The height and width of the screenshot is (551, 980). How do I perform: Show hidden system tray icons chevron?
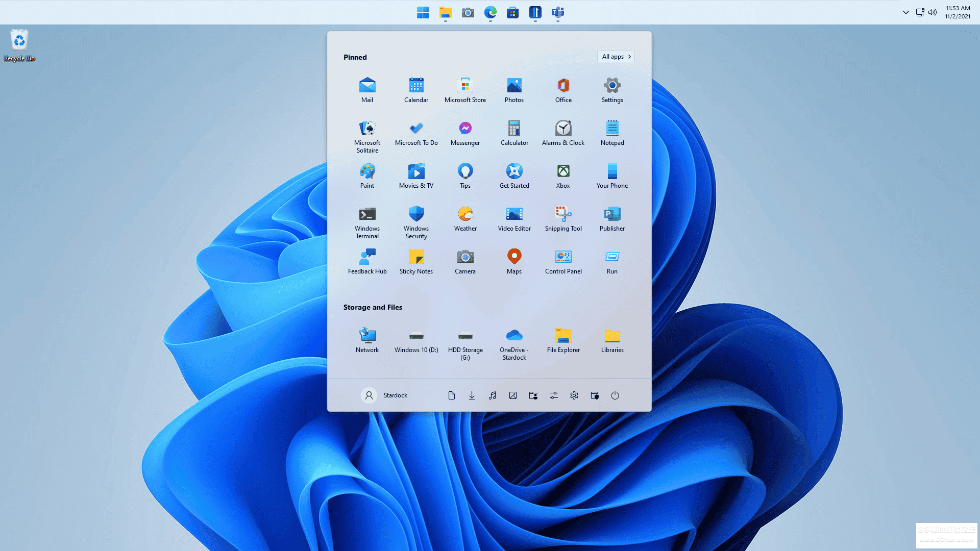tap(905, 12)
